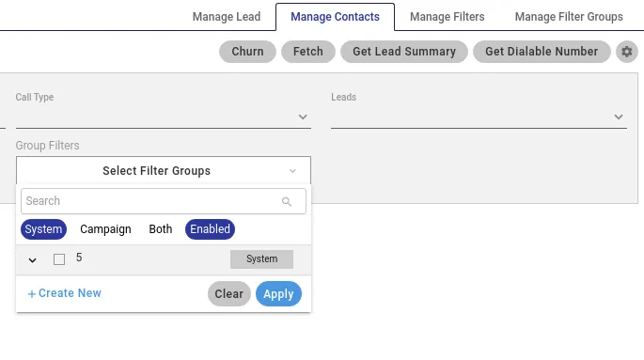Click the Get Lead Summary button
Viewport: 644px width, 360px height.
click(404, 52)
